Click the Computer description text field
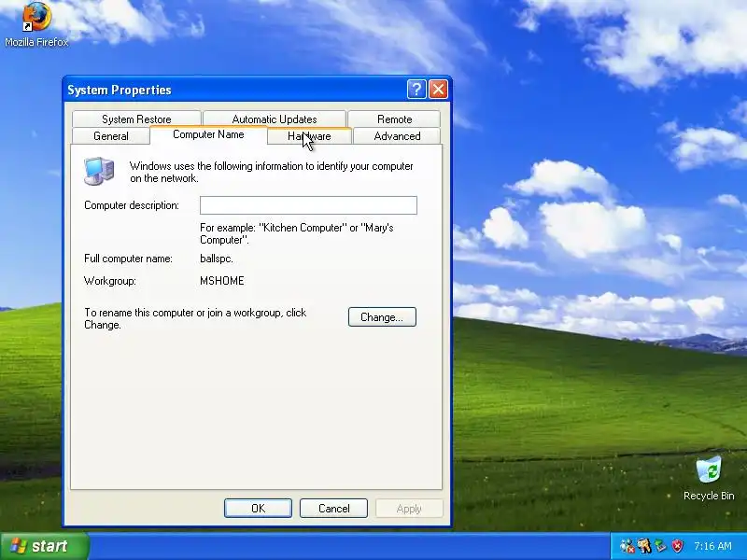 tap(308, 205)
